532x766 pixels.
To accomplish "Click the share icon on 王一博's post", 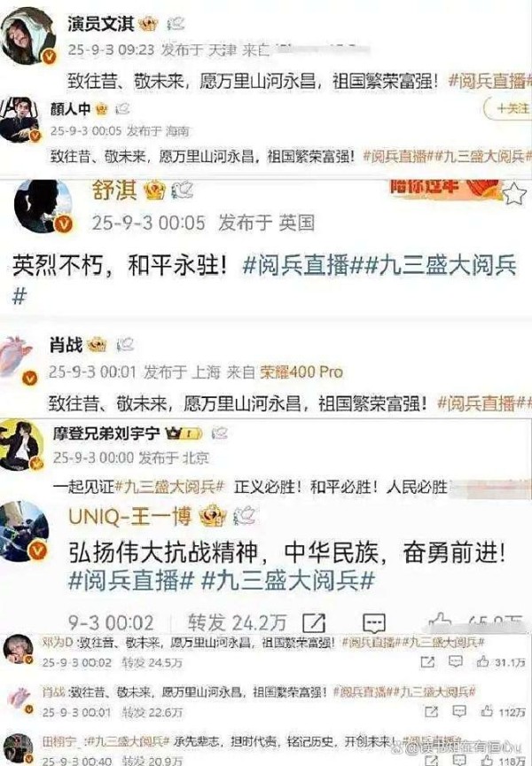I will point(314,622).
